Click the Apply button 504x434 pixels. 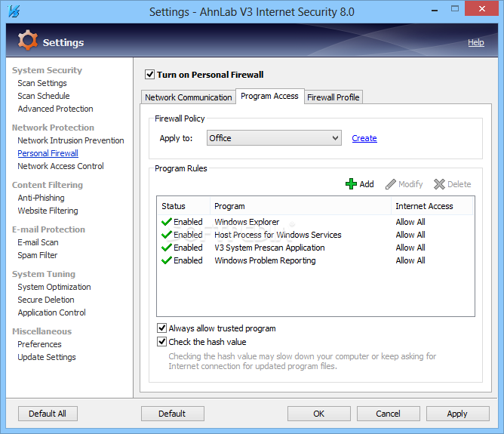click(457, 414)
